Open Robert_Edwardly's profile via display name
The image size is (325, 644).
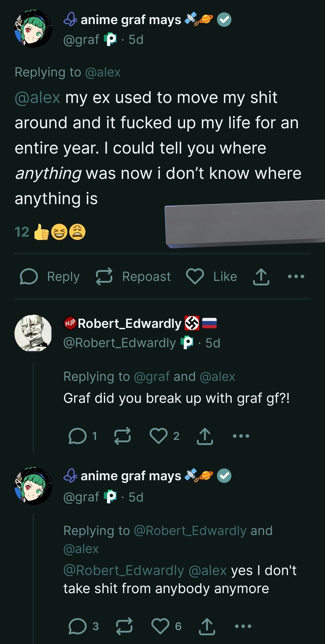(x=129, y=324)
